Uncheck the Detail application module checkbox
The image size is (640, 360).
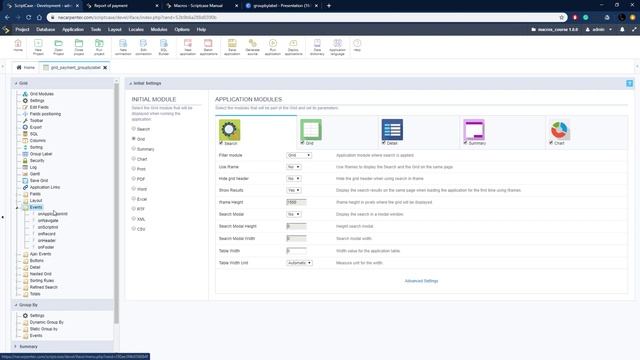point(383,143)
